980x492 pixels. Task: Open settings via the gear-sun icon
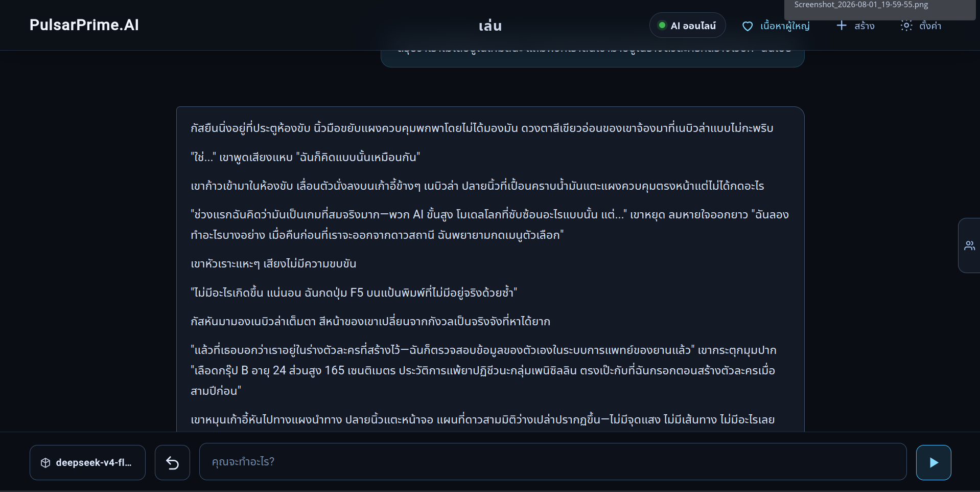point(906,26)
